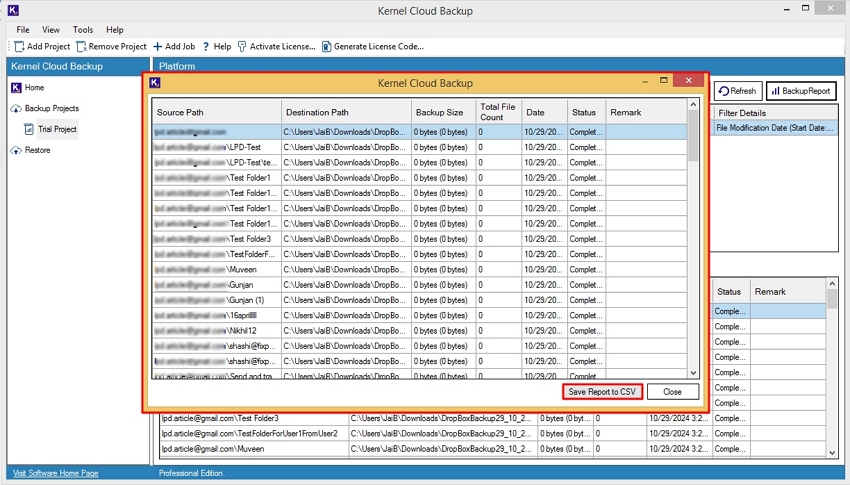Click the Add Job plus icon
The image size is (850, 485).
click(157, 47)
